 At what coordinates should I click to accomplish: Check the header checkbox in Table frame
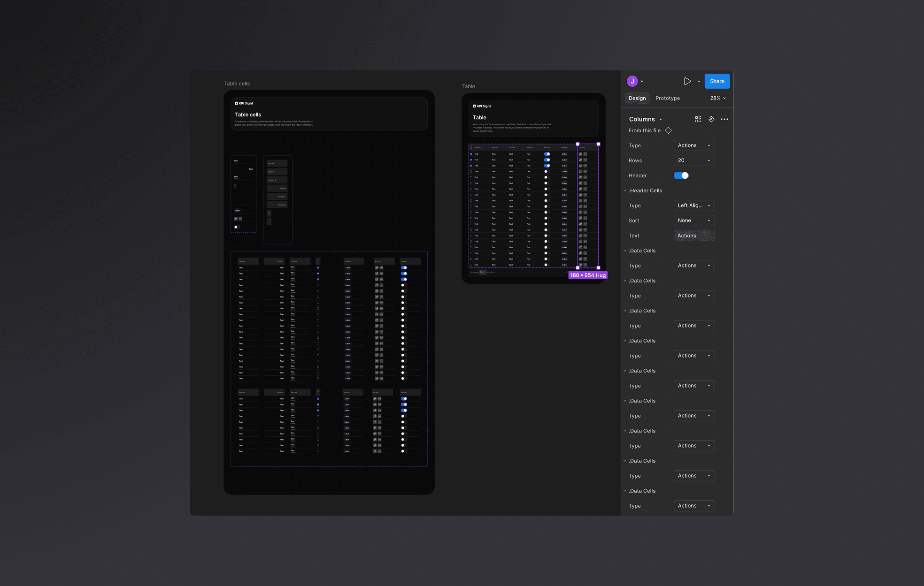coord(471,148)
